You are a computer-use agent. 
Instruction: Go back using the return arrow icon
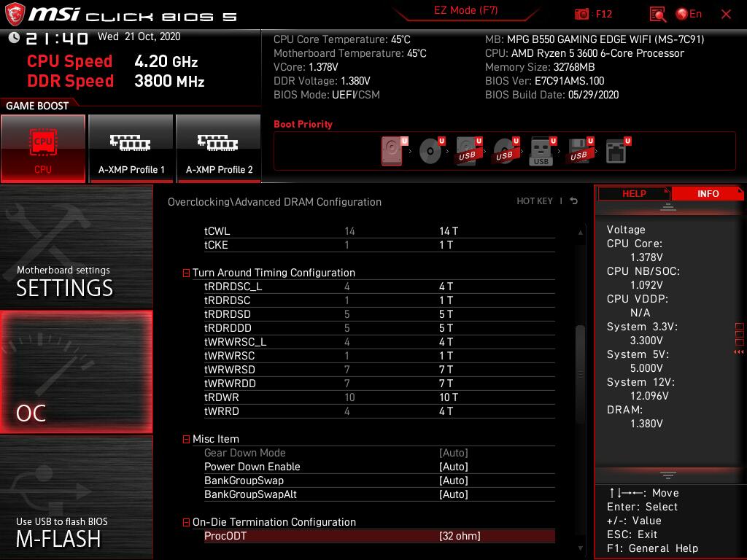[574, 201]
